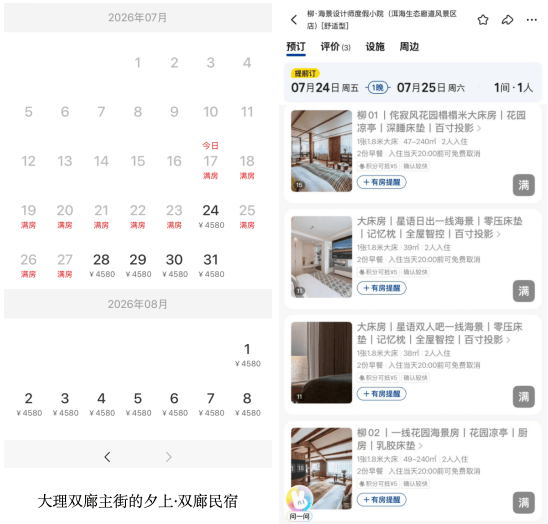The height and width of the screenshot is (524, 548).
Task: Set 有房提醒 for 星语双人吧 room
Action: coord(381,394)
